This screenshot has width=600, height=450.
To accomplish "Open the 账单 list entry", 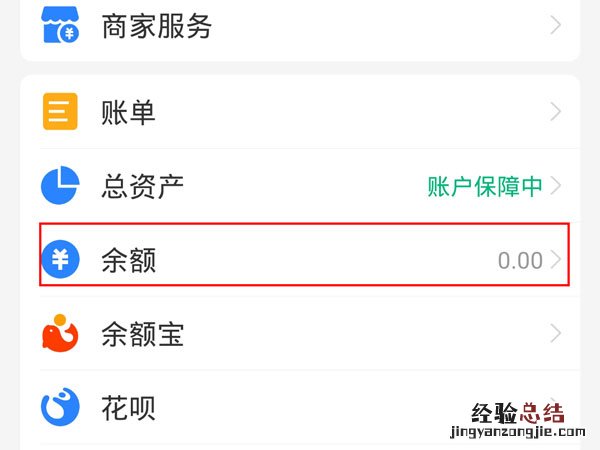I will click(x=129, y=112).
